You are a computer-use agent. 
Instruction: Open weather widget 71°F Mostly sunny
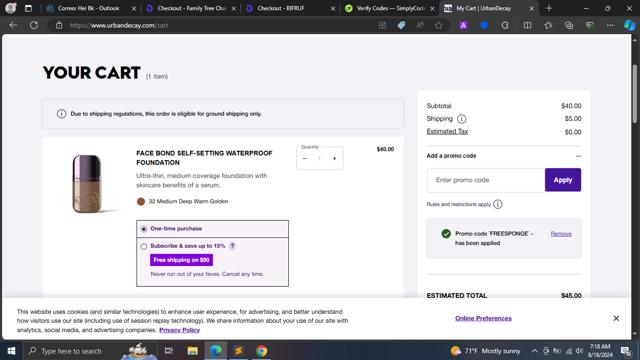click(485, 351)
